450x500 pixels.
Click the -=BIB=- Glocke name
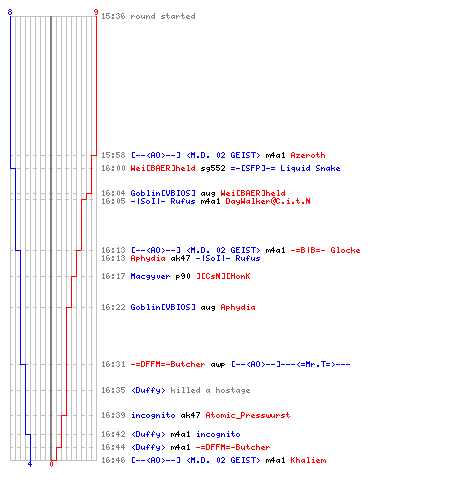(x=325, y=250)
